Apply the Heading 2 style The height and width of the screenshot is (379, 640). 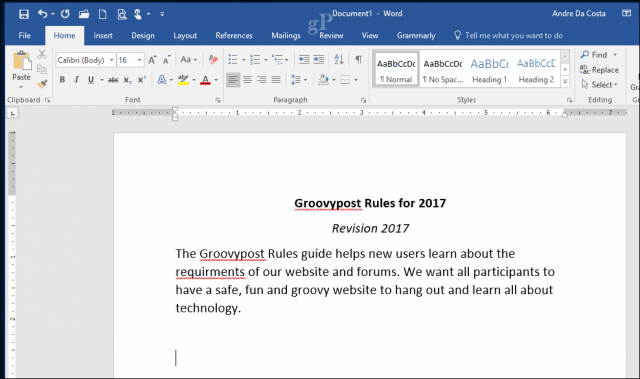(x=536, y=69)
